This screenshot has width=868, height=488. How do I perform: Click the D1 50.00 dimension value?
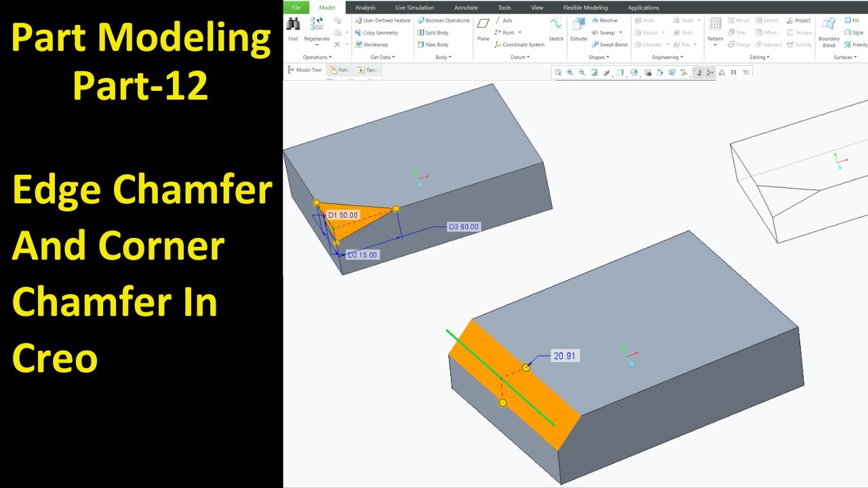pos(342,215)
